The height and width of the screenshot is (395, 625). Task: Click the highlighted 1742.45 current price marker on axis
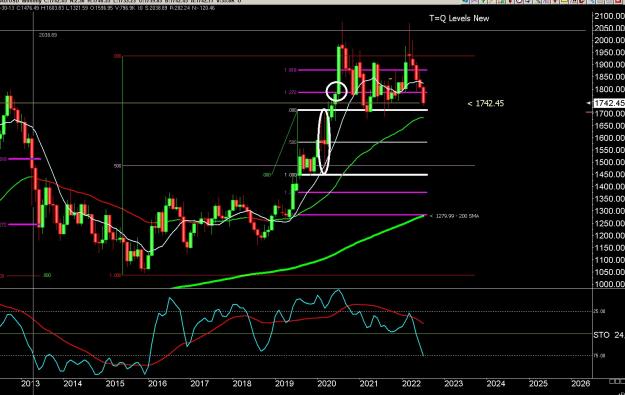[609, 103]
